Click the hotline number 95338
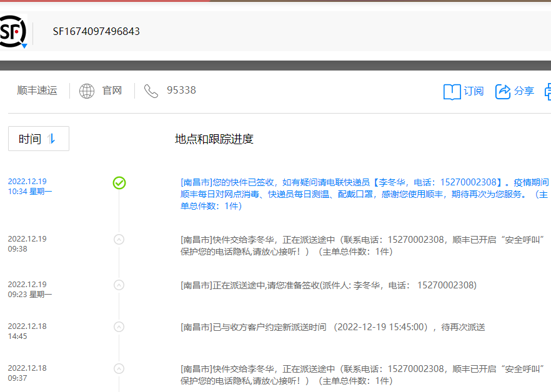 181,91
